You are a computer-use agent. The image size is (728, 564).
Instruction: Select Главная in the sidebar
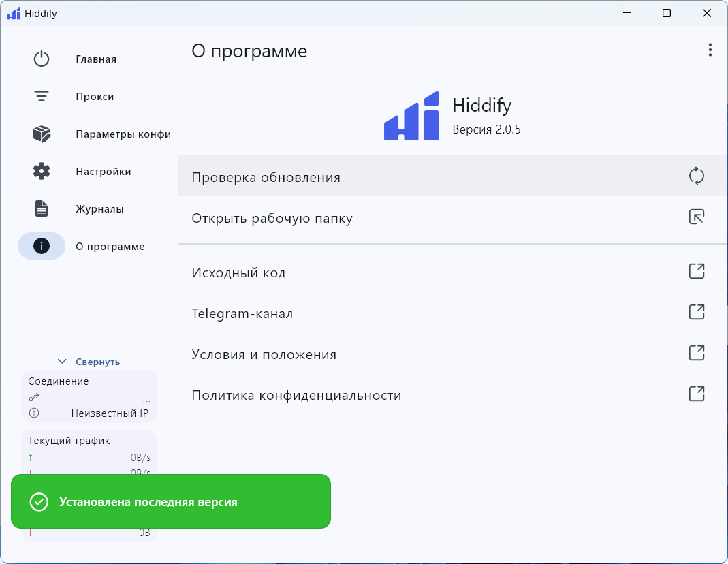[x=96, y=59]
